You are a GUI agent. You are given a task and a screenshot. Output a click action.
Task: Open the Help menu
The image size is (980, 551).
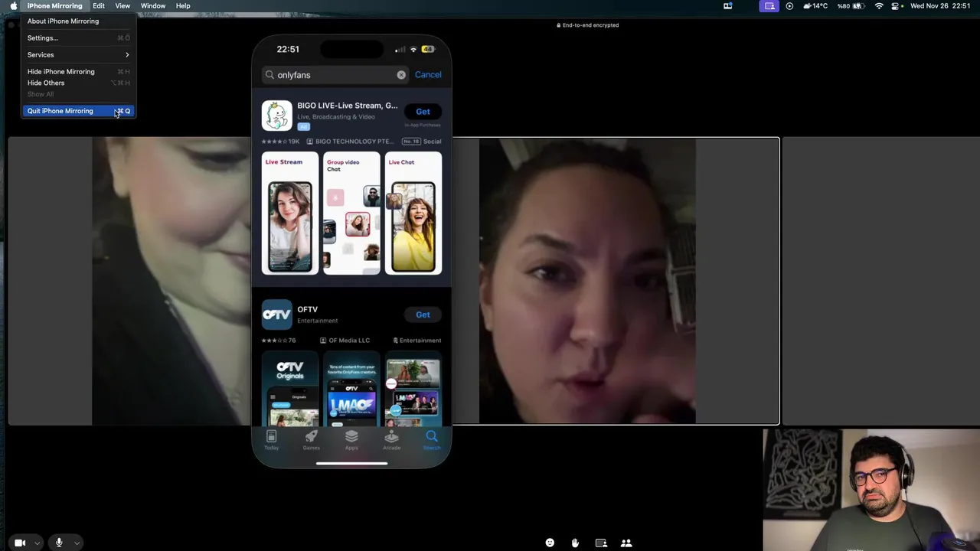tap(183, 5)
